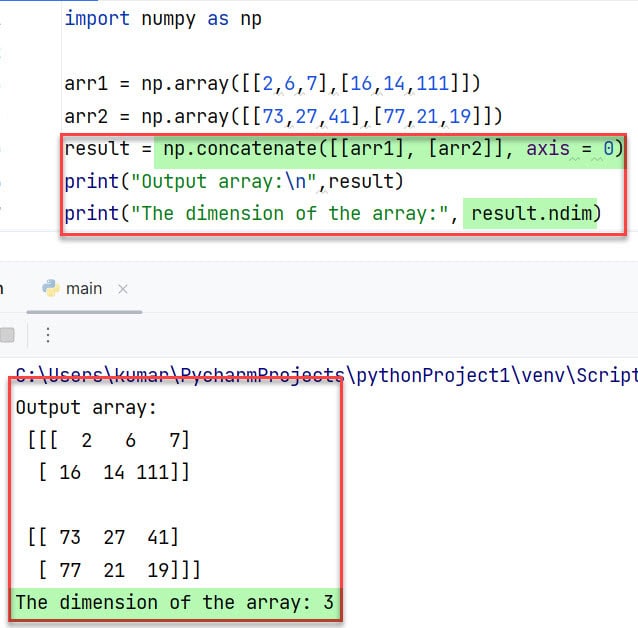This screenshot has height=628, width=638.
Task: Click the stop process button
Action: point(7,335)
